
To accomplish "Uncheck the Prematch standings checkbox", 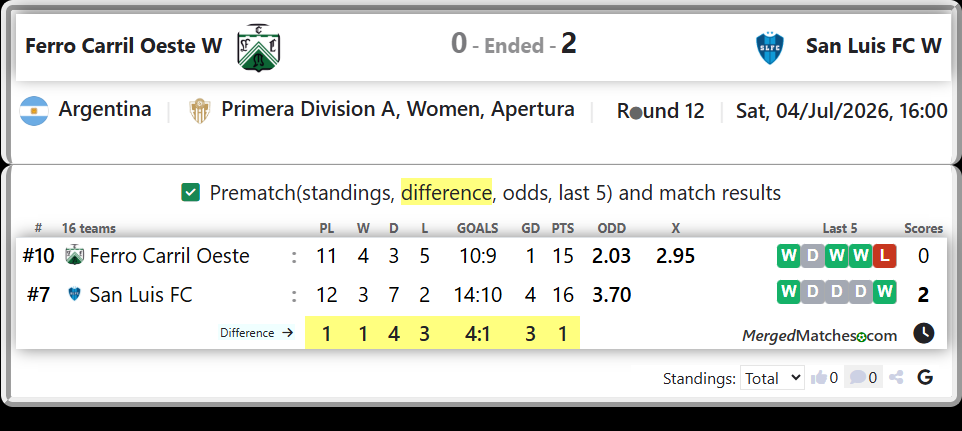I will click(190, 193).
